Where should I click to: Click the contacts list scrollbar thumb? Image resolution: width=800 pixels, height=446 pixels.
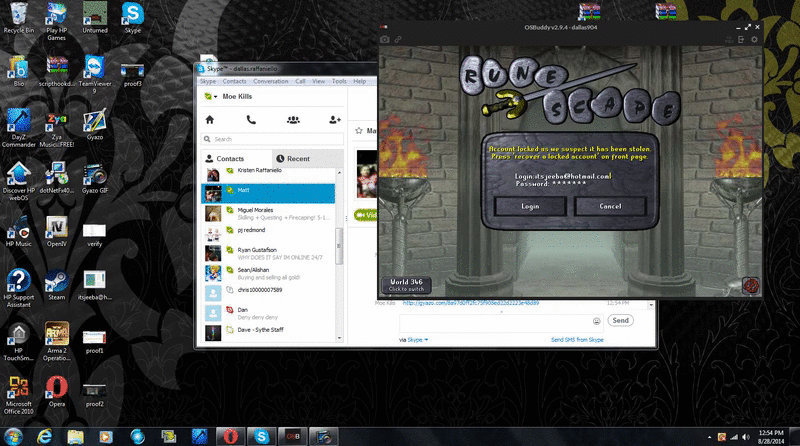point(338,246)
